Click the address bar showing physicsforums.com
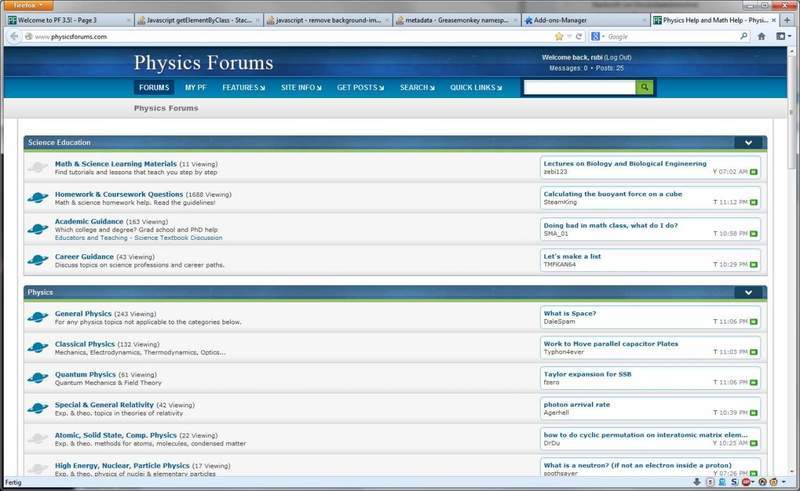The width and height of the screenshot is (800, 491). (x=291, y=36)
